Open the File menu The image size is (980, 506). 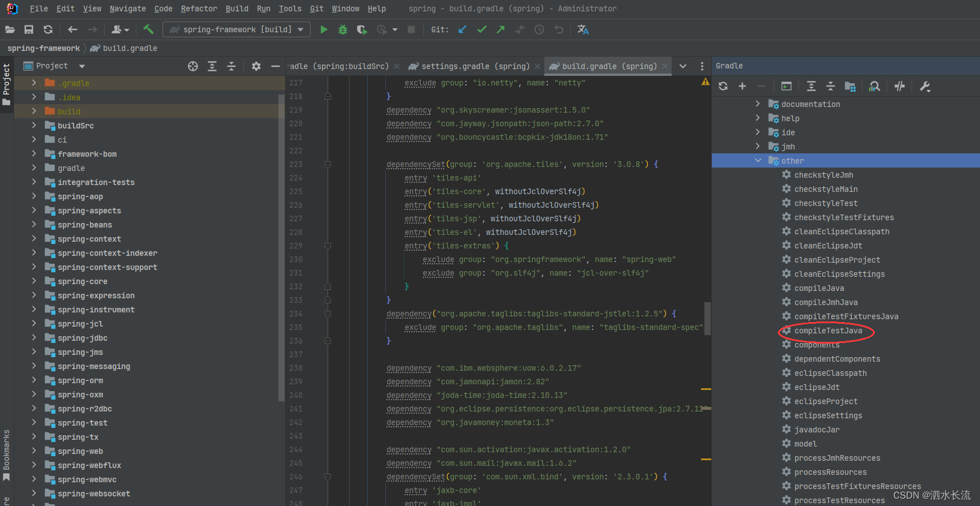pyautogui.click(x=38, y=8)
